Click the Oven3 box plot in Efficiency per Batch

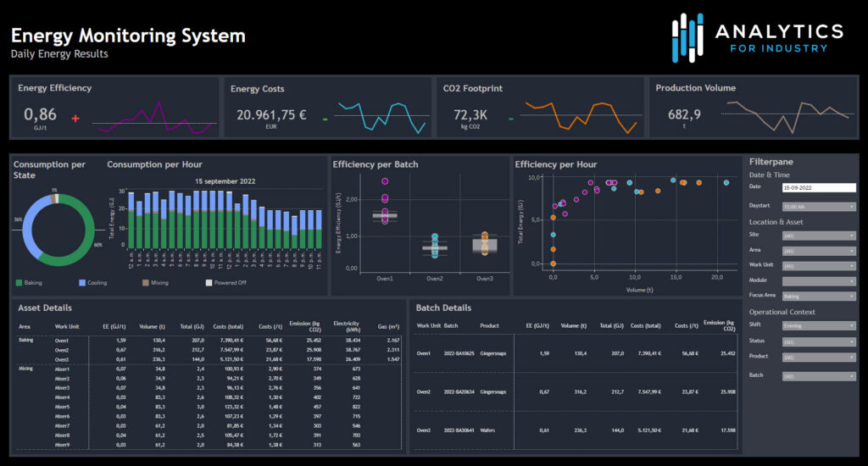point(484,246)
